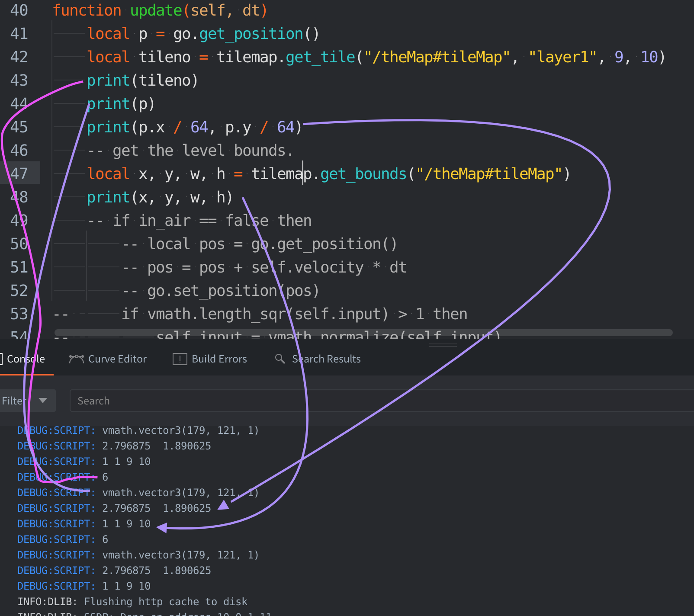Place cursor on get_bounds call
Screen dimensions: 694x616
(x=363, y=174)
